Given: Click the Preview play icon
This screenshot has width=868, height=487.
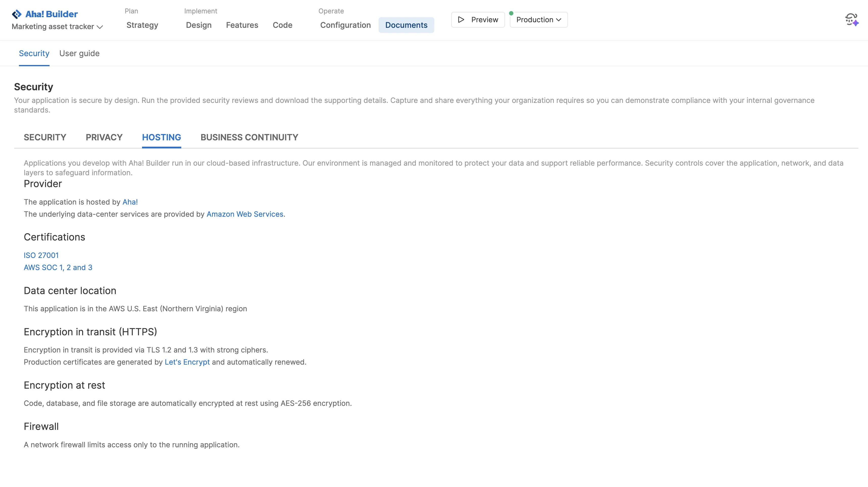Looking at the screenshot, I should 461,19.
